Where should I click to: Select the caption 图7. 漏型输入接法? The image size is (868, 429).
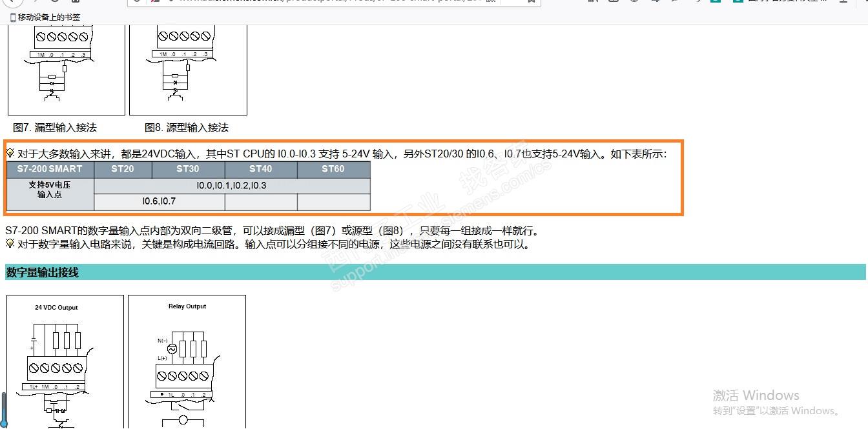[x=55, y=128]
